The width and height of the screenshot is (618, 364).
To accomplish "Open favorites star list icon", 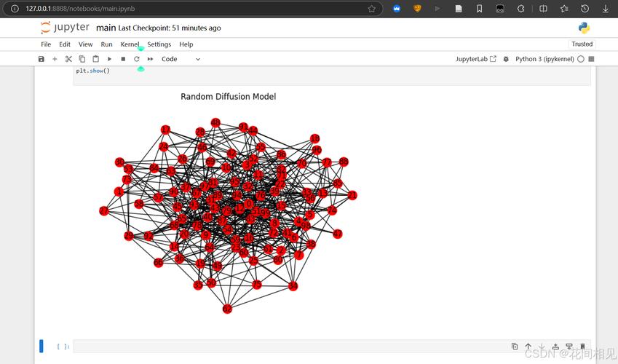I will 564,8.
